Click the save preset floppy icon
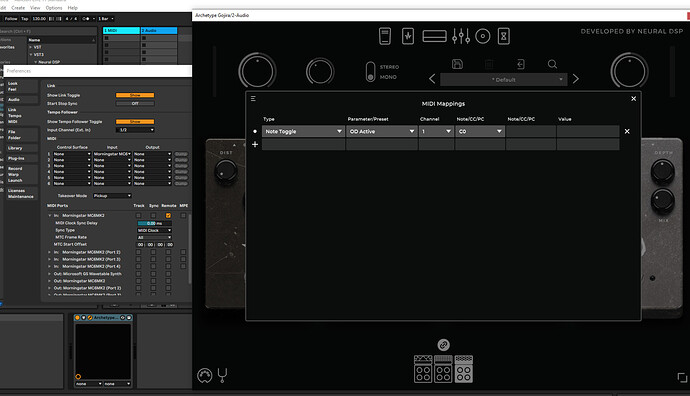Image resolution: width=690 pixels, height=396 pixels. point(457,64)
